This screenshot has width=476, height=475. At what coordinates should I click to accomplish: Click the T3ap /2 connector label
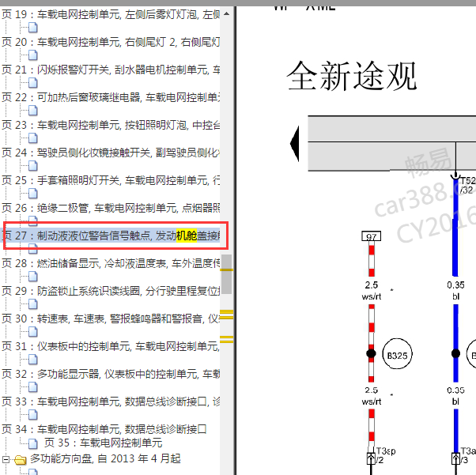[386, 455]
